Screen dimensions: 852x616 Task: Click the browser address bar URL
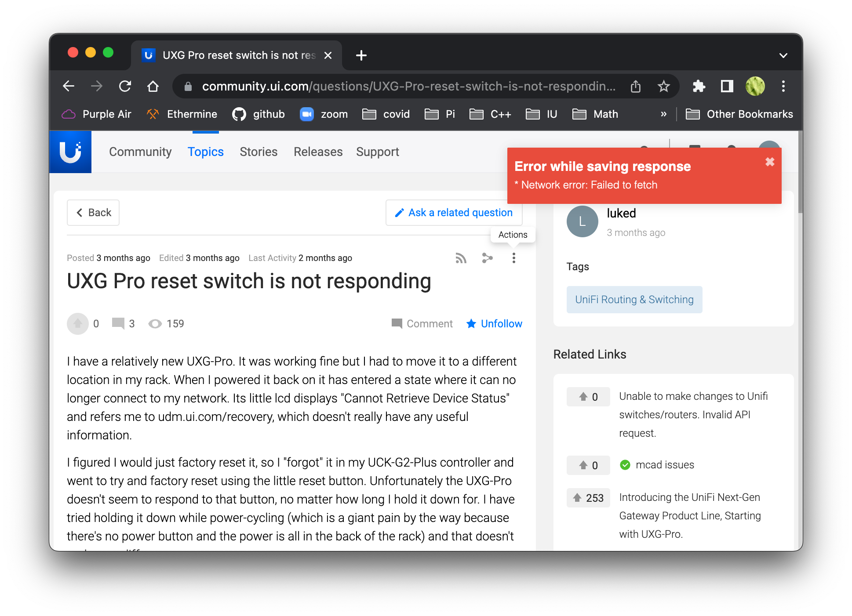point(408,87)
